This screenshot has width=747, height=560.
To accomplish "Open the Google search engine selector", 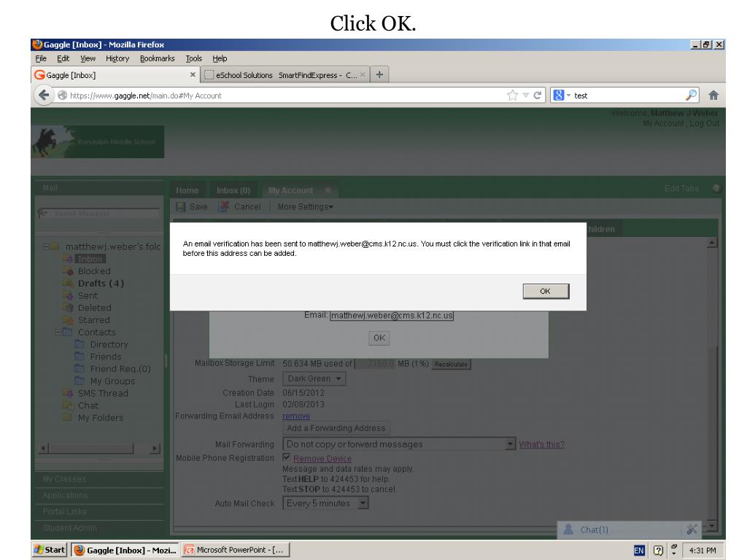I will click(x=562, y=96).
